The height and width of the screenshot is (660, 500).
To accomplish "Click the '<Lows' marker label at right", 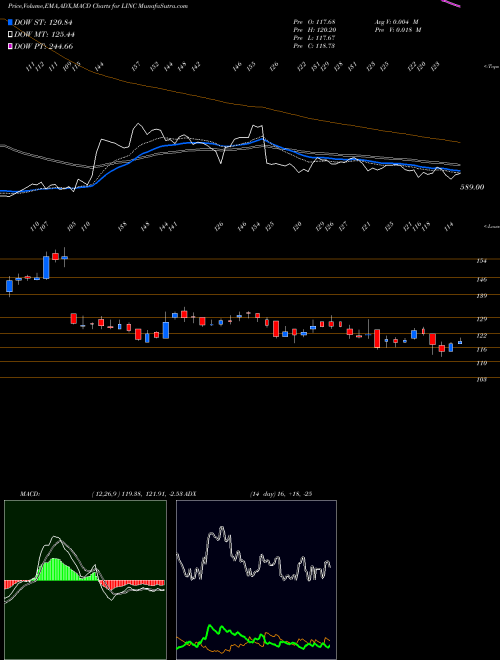I will coord(491,226).
